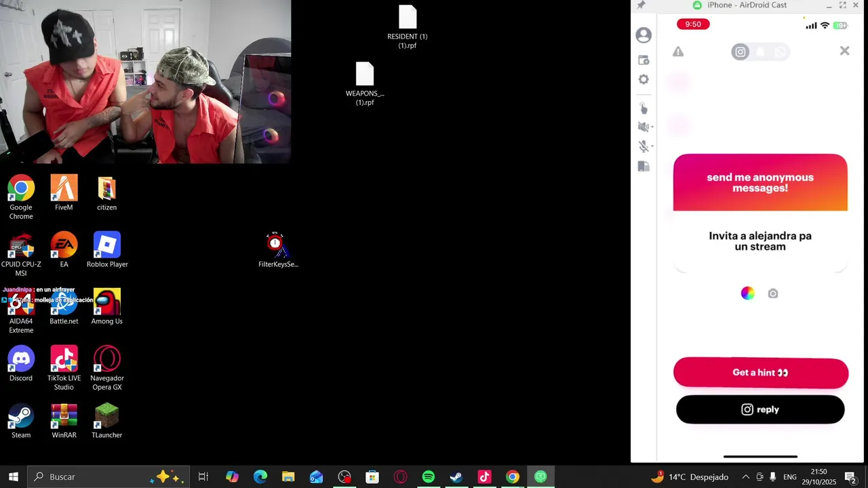Switch to AirDroid Cast taskbar icon

pos(540,476)
